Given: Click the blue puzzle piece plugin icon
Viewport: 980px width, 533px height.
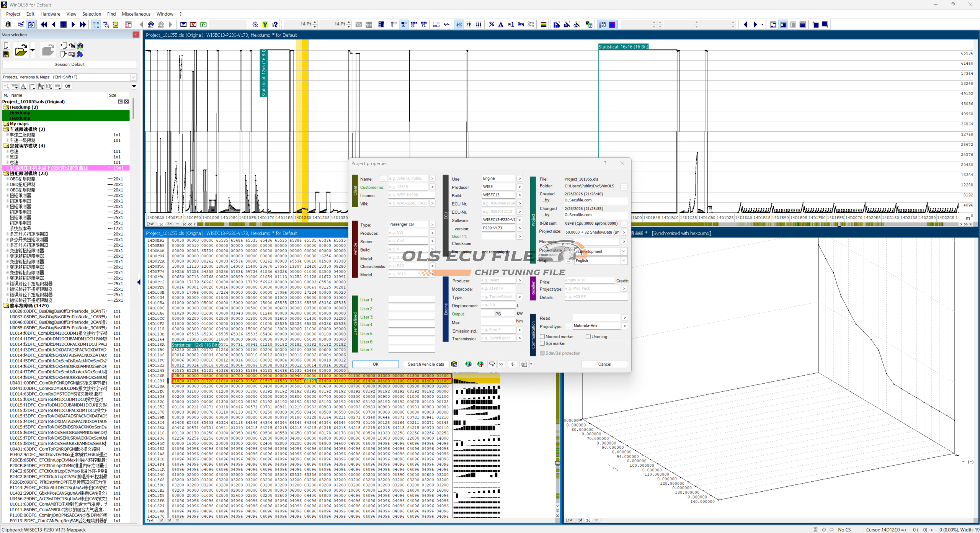Looking at the screenshot, I should [x=80, y=54].
